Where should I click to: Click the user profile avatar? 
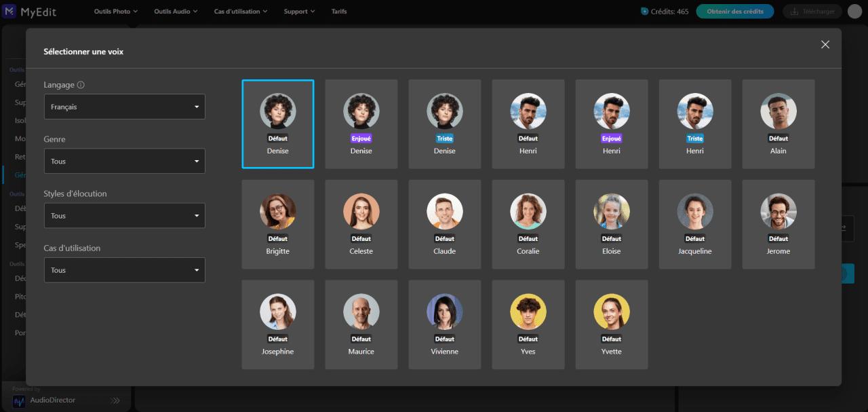click(854, 12)
